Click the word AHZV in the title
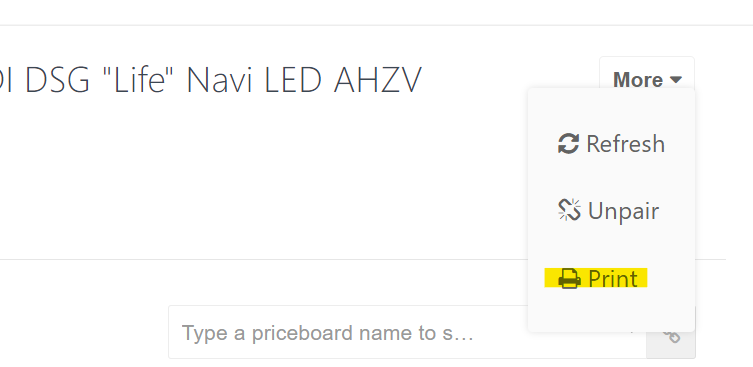The width and height of the screenshot is (753, 367). pos(377,80)
